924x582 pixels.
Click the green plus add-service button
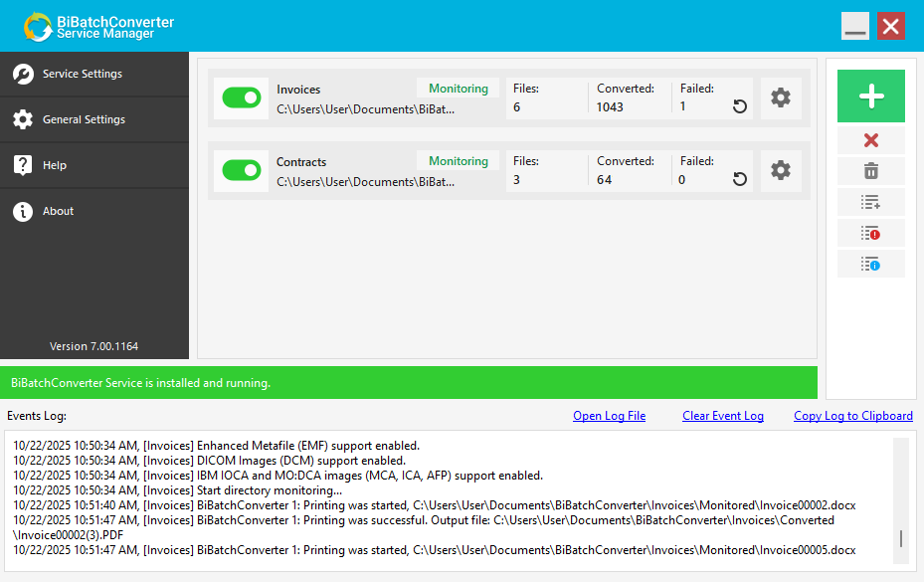click(870, 97)
